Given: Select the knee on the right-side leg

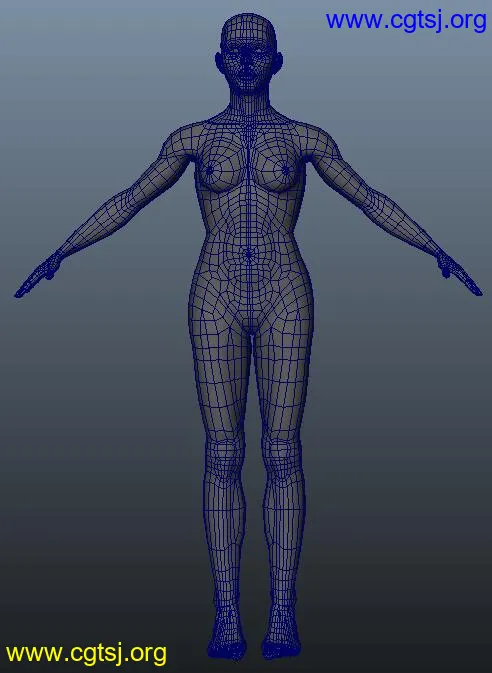Looking at the screenshot, I should click(283, 456).
